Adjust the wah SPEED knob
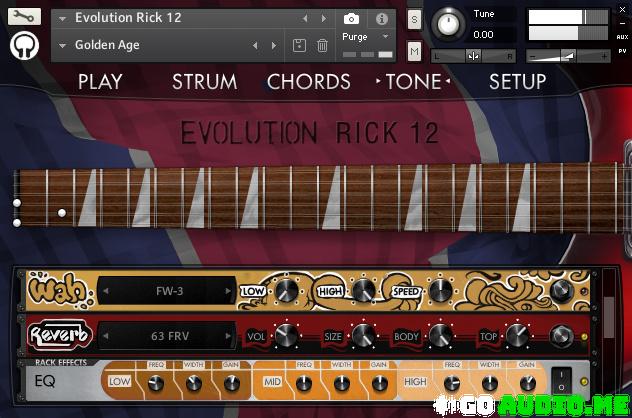 tap(440, 291)
